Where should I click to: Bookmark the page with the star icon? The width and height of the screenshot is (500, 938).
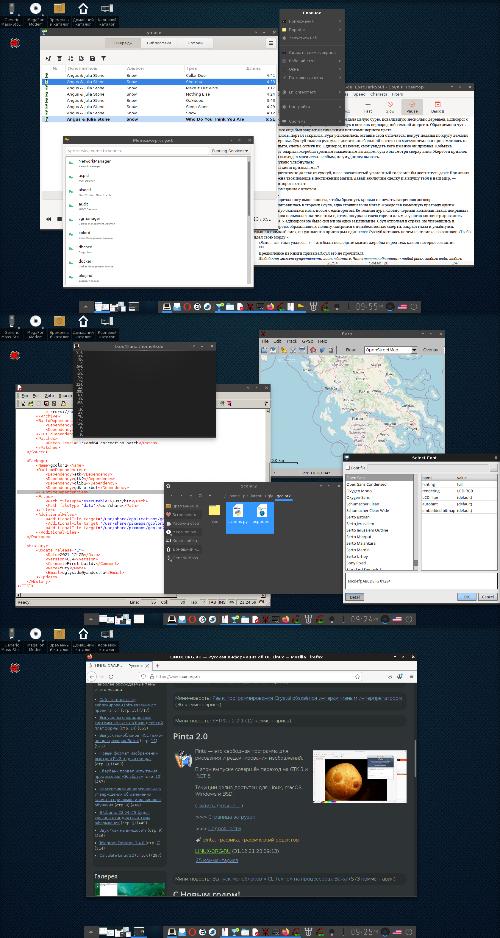[x=357, y=676]
